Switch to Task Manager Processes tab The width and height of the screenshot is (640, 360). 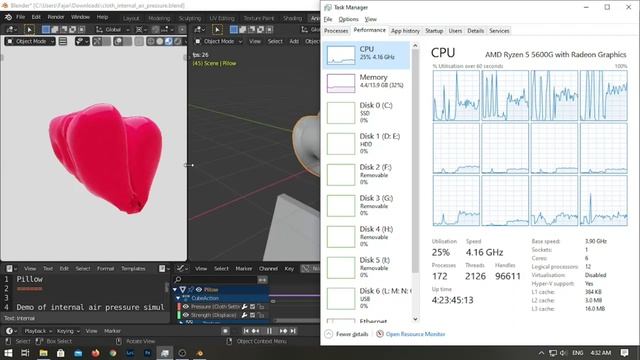click(336, 31)
